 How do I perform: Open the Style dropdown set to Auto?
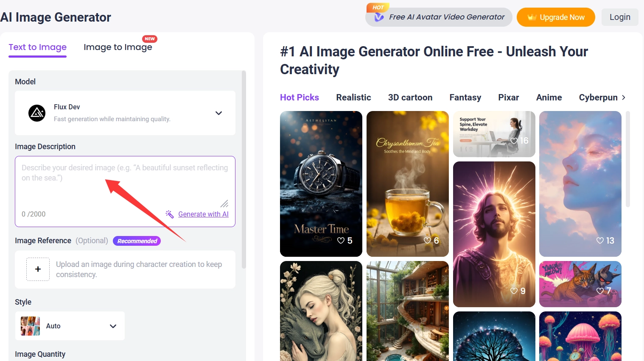[x=112, y=326]
